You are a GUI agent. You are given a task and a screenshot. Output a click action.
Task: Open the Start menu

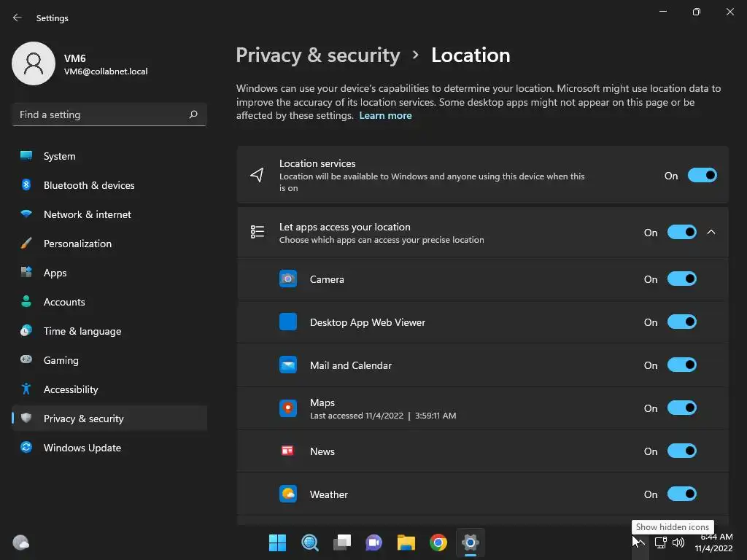[x=277, y=542]
